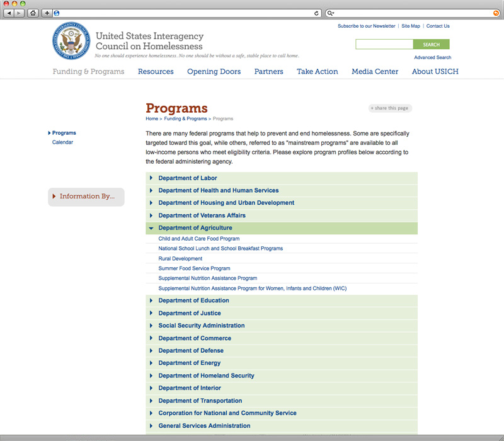Click the magnifier icon in browser search box

coord(330,13)
